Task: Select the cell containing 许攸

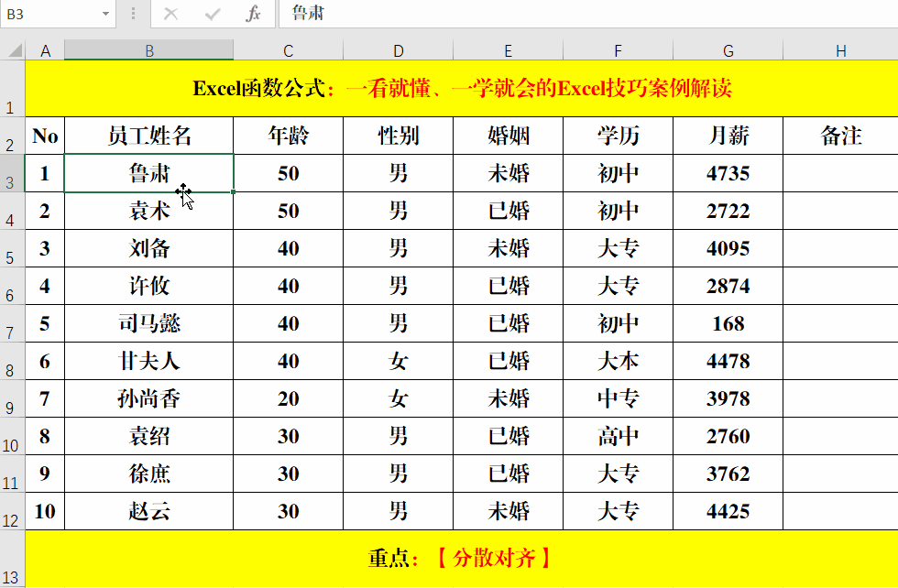Action: pos(148,286)
